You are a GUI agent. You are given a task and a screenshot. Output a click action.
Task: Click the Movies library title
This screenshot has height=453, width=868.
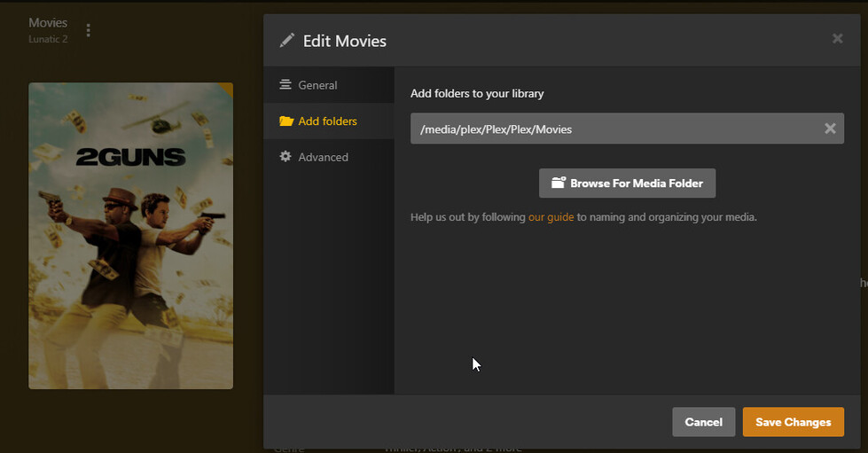coord(48,23)
